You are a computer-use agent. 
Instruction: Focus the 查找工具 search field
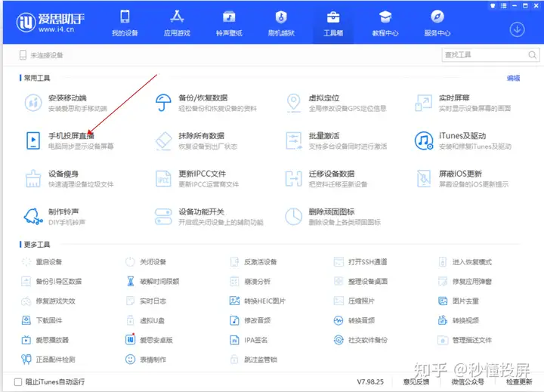click(490, 55)
